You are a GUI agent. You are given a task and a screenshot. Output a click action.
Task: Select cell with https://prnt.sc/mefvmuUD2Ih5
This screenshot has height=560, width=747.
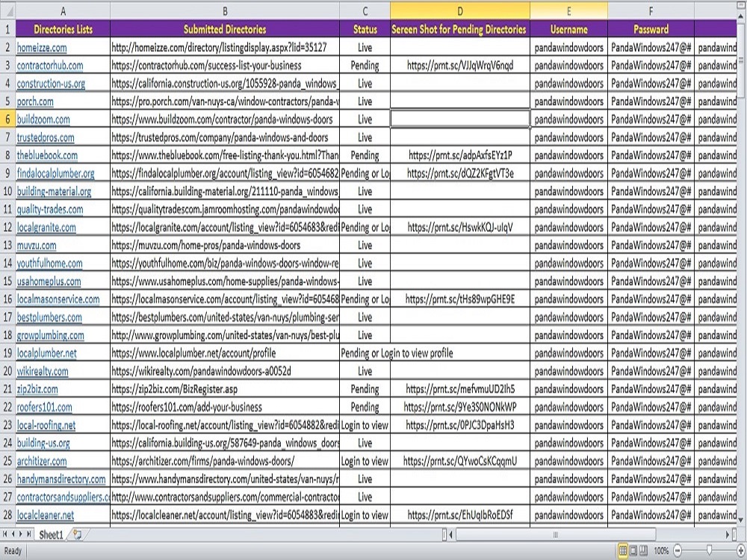459,389
